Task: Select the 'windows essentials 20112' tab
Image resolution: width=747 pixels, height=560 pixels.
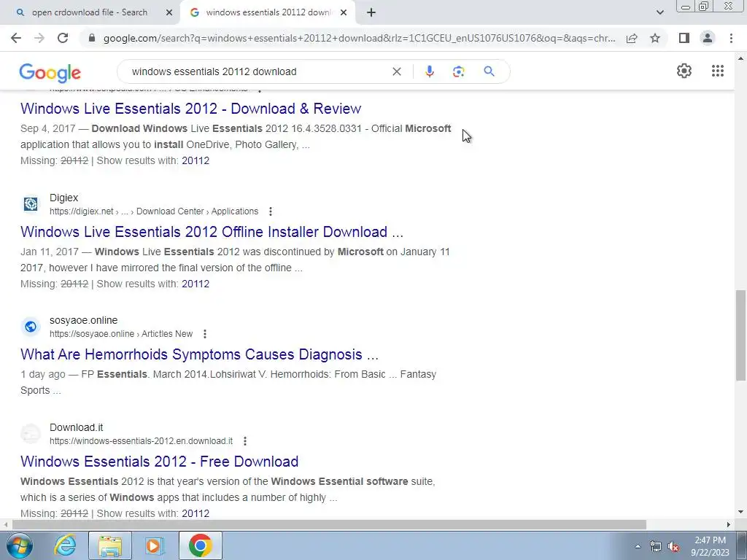Action: (x=267, y=12)
